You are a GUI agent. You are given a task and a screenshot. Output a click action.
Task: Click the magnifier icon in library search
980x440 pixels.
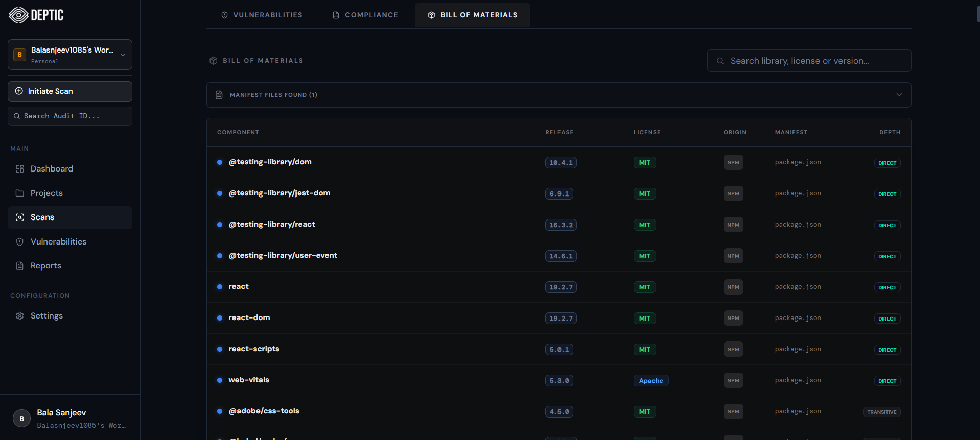720,61
